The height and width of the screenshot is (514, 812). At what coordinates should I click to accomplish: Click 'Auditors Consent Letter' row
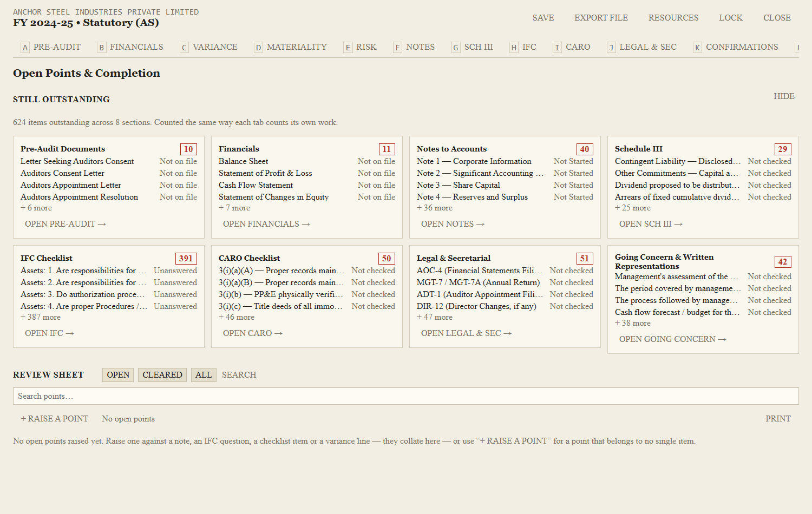click(x=109, y=173)
